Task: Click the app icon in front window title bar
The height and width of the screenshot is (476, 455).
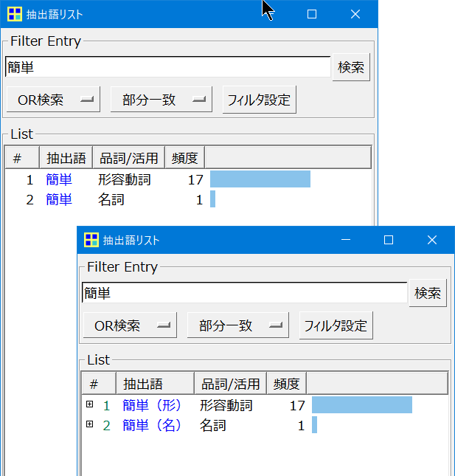Action: coord(91,240)
